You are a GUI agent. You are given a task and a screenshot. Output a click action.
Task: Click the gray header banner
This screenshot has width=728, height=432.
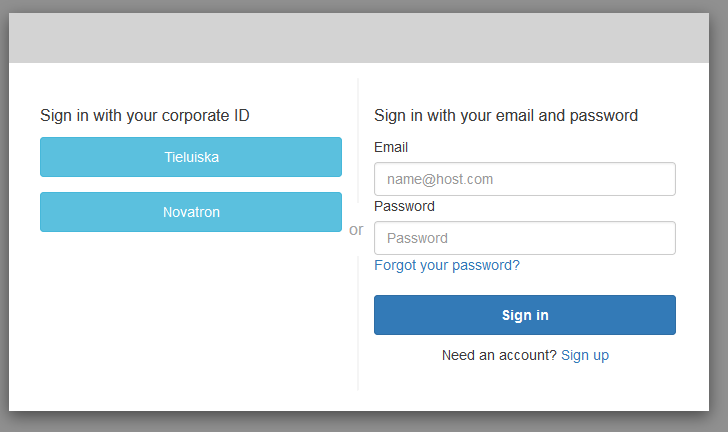click(364, 38)
